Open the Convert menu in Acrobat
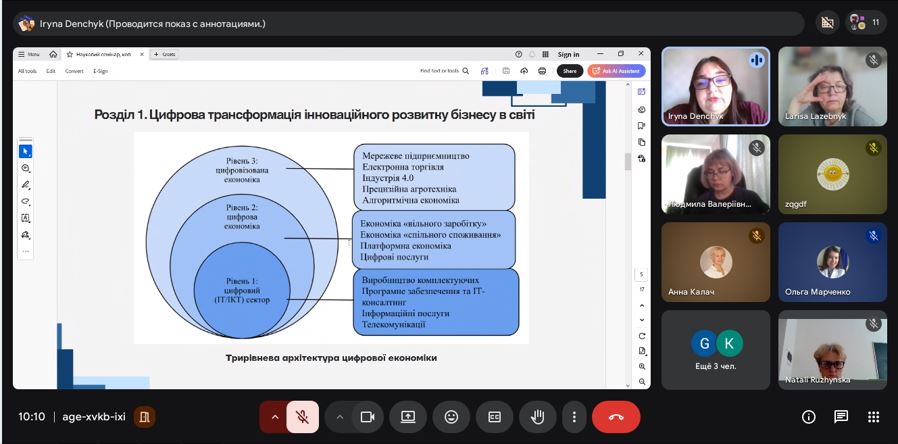Screen dimensions: 898x444 coord(74,71)
